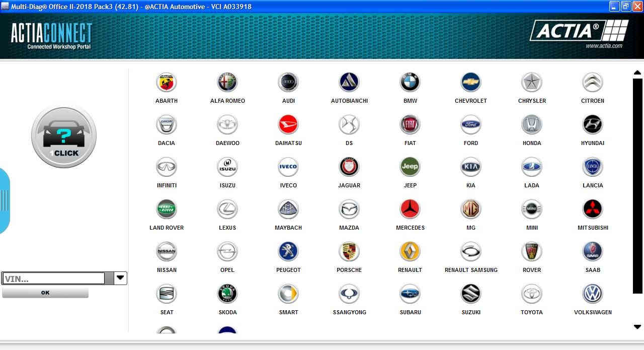
Task: Expand the VIN dropdown arrow
Action: 120,277
